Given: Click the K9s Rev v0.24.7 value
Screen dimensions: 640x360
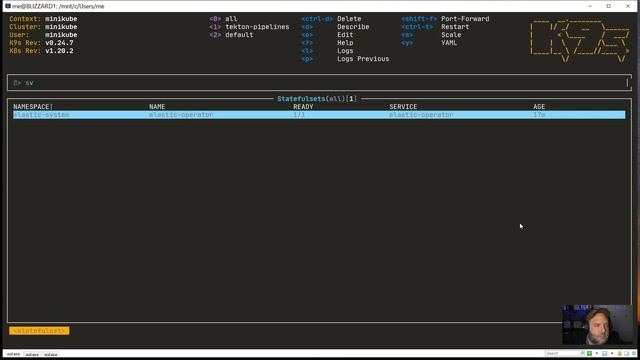Looking at the screenshot, I should click(x=59, y=43).
